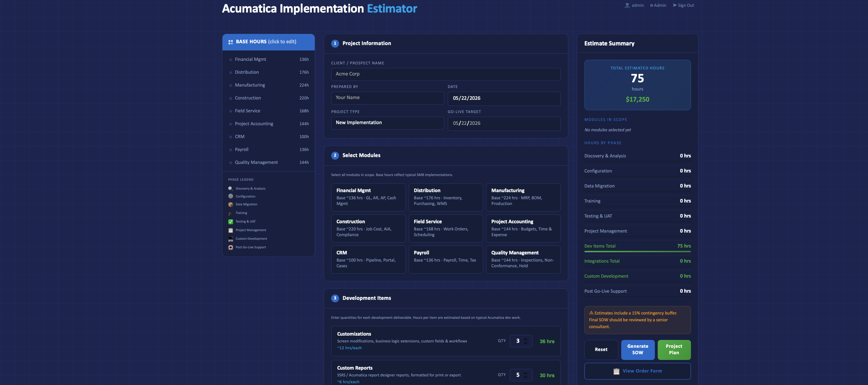
Task: Open the Admin link in header
Action: (x=658, y=5)
